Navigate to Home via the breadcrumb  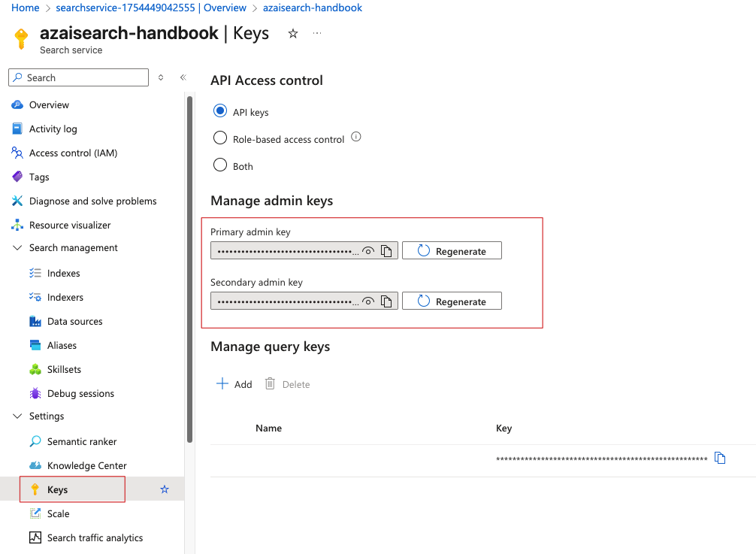tap(25, 8)
